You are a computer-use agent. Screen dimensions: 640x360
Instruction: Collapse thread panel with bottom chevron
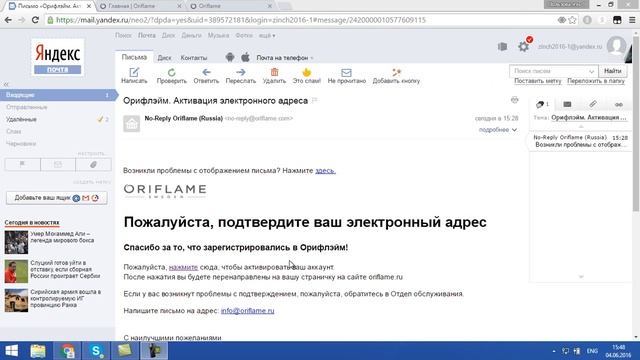coord(581,277)
